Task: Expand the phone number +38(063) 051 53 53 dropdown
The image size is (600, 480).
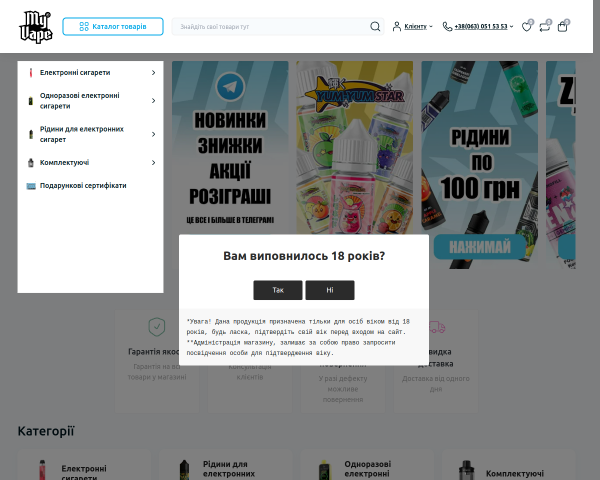Action: [484, 26]
